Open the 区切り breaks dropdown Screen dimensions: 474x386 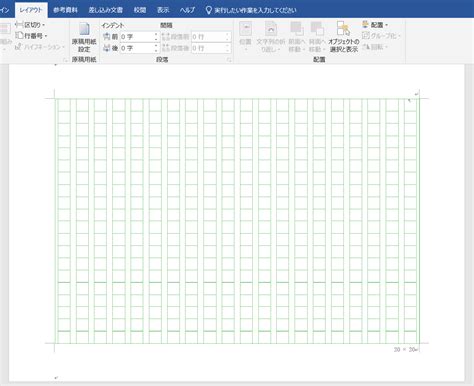(x=30, y=25)
